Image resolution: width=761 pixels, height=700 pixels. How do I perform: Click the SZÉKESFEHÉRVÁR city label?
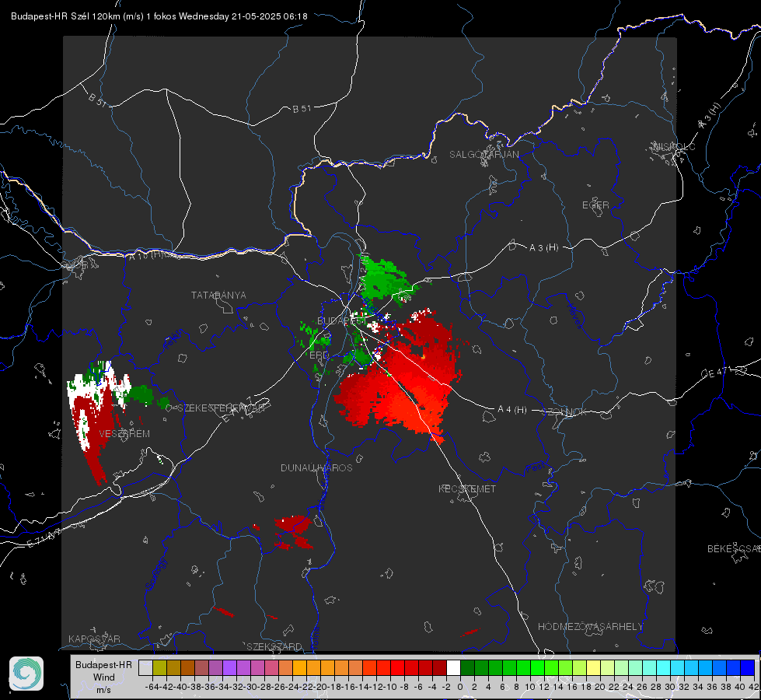pyautogui.click(x=222, y=408)
